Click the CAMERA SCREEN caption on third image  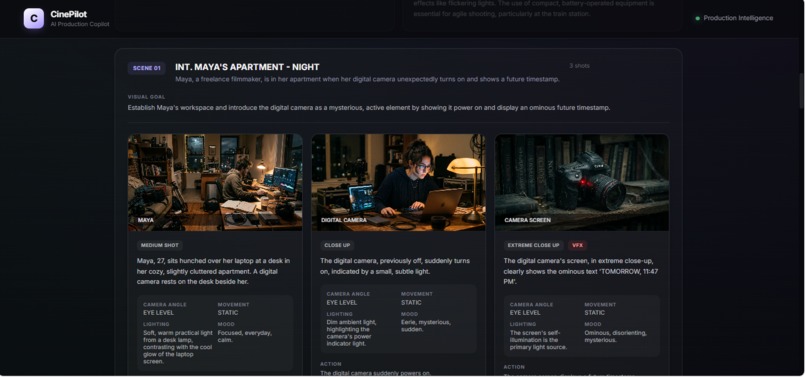(527, 220)
